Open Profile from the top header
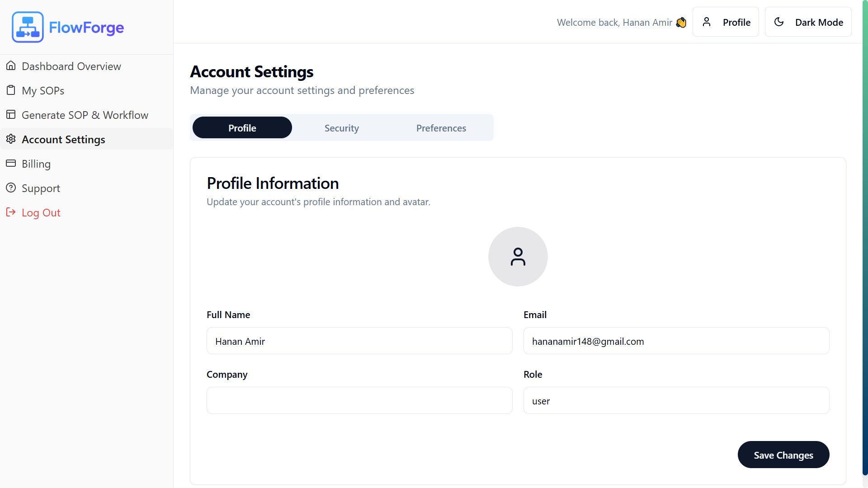The height and width of the screenshot is (488, 868). click(726, 22)
